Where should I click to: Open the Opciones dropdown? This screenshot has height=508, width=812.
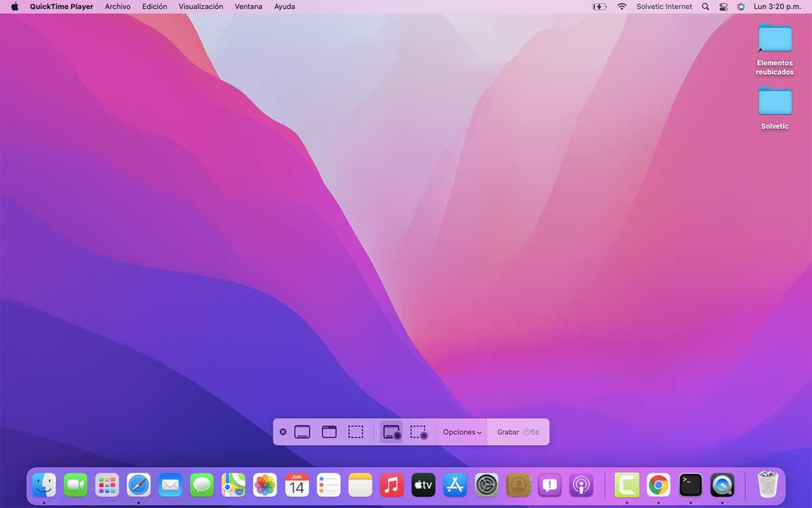[x=462, y=432]
